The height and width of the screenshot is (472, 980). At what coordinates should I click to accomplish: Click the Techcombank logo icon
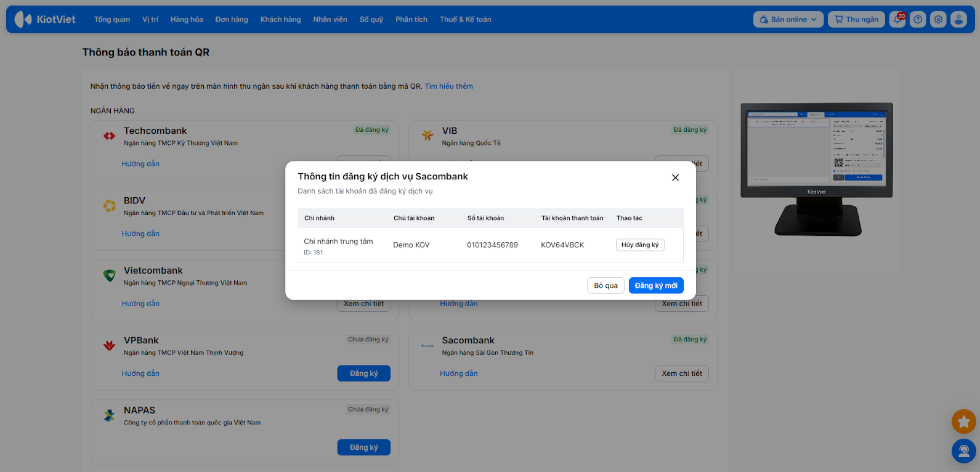click(109, 136)
